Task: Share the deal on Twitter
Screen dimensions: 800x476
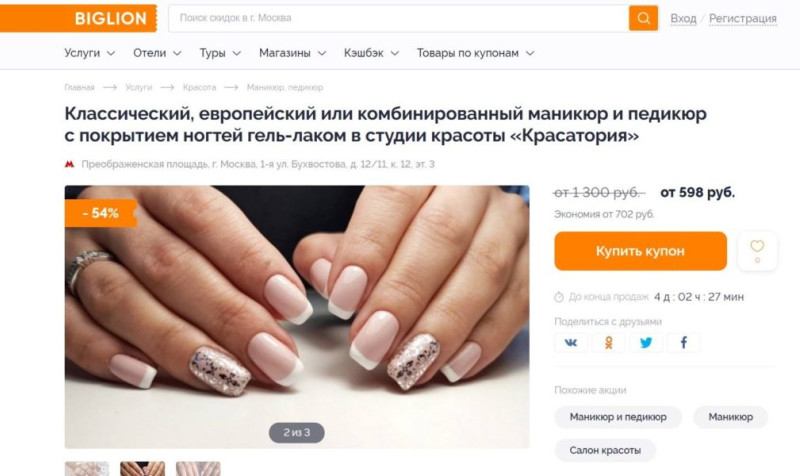Action: tap(646, 342)
